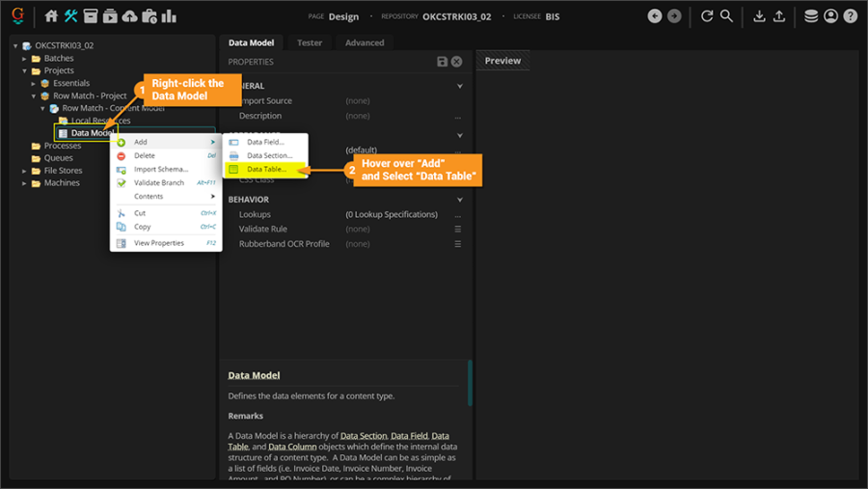
Task: Click the download icon in top bar
Action: tap(760, 16)
